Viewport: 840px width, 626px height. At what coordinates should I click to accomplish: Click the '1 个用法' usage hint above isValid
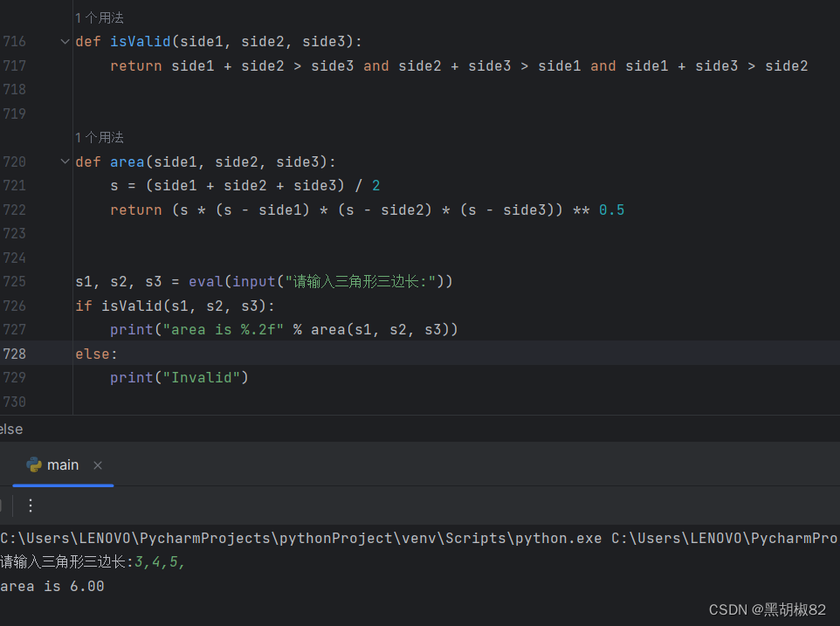[99, 17]
